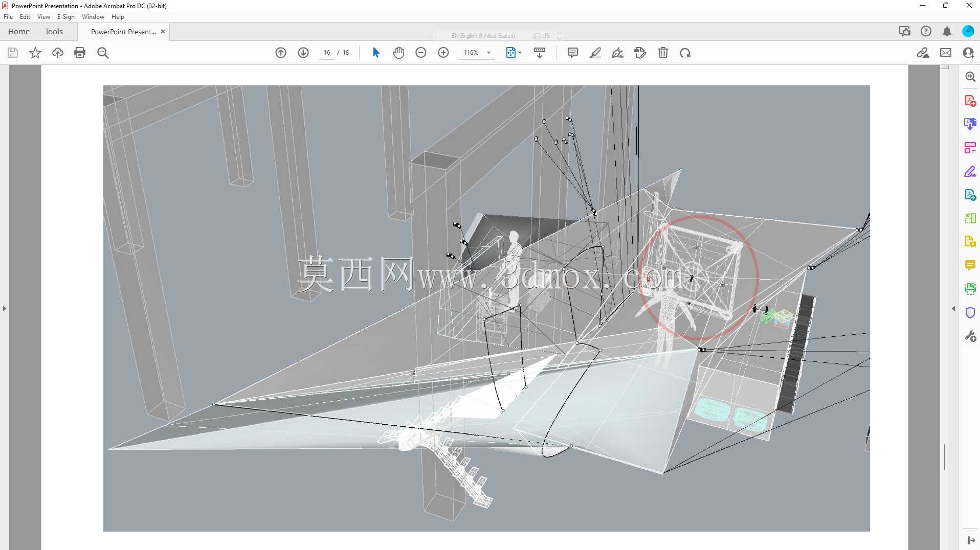980x550 pixels.
Task: Click the EN English (United States) language indicator
Action: point(482,36)
